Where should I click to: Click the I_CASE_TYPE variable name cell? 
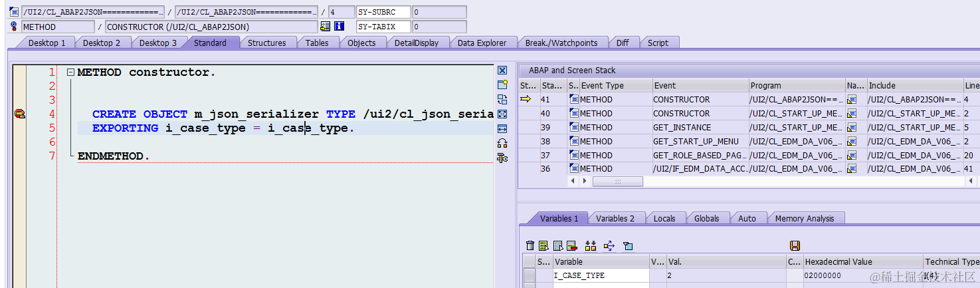(601, 275)
